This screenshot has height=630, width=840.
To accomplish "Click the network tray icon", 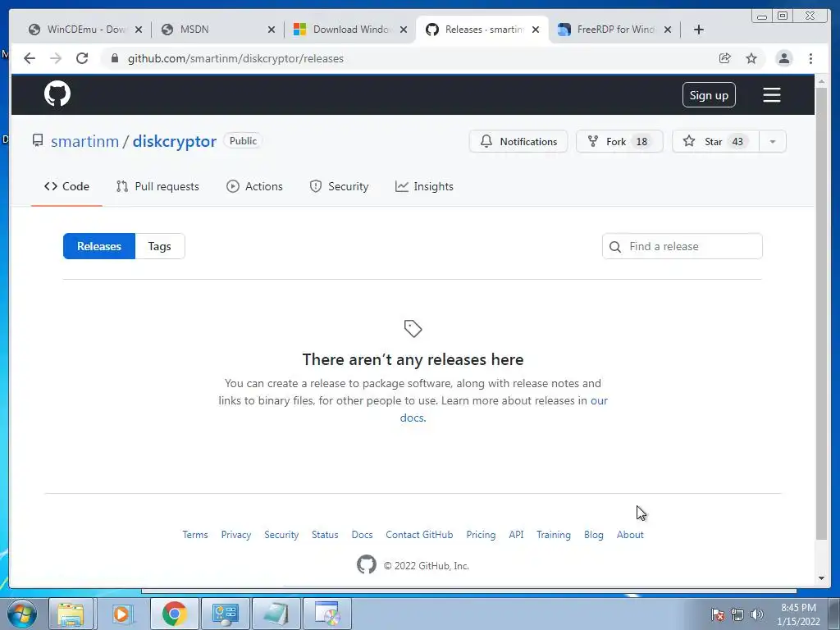I will tap(737, 614).
